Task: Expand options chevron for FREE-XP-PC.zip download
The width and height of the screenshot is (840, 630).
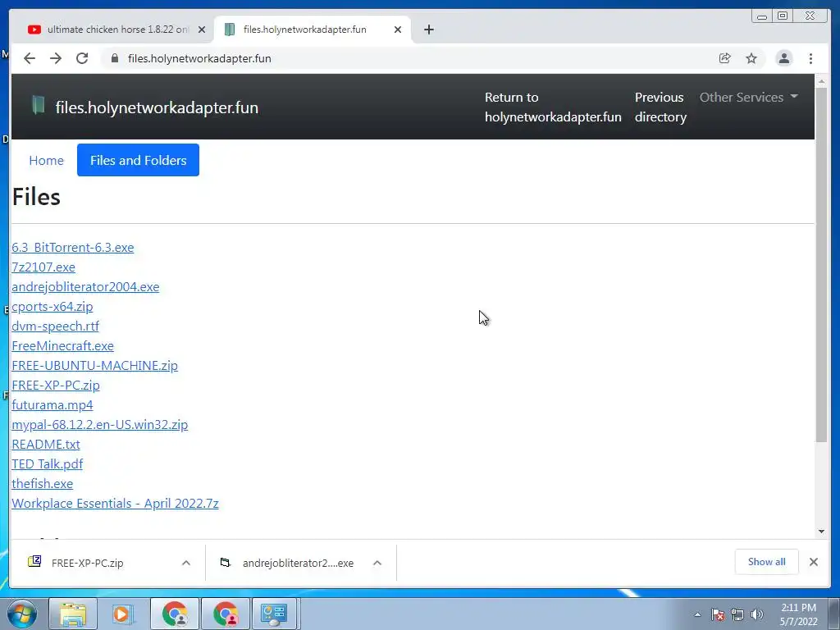Action: (186, 563)
